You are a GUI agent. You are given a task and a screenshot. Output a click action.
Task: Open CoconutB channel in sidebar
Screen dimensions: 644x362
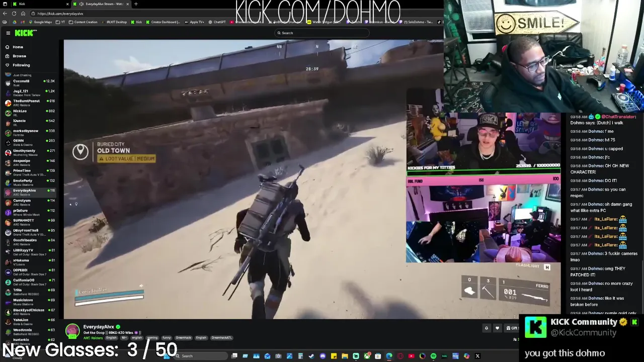[30, 82]
